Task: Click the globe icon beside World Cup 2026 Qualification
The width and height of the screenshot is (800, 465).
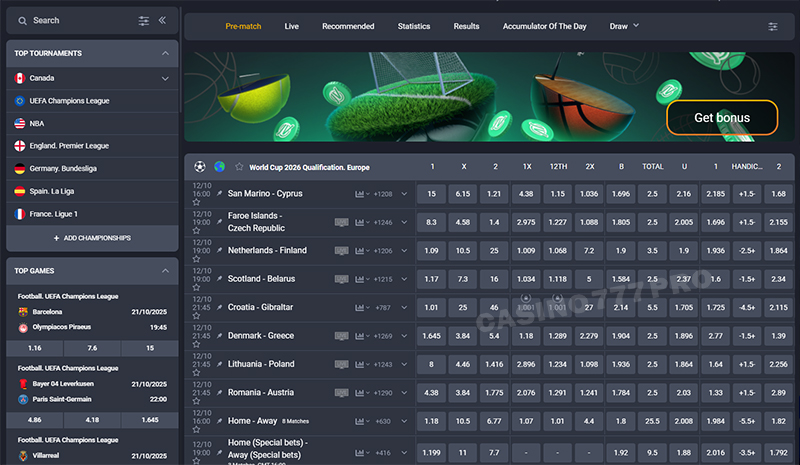Action: [x=219, y=166]
